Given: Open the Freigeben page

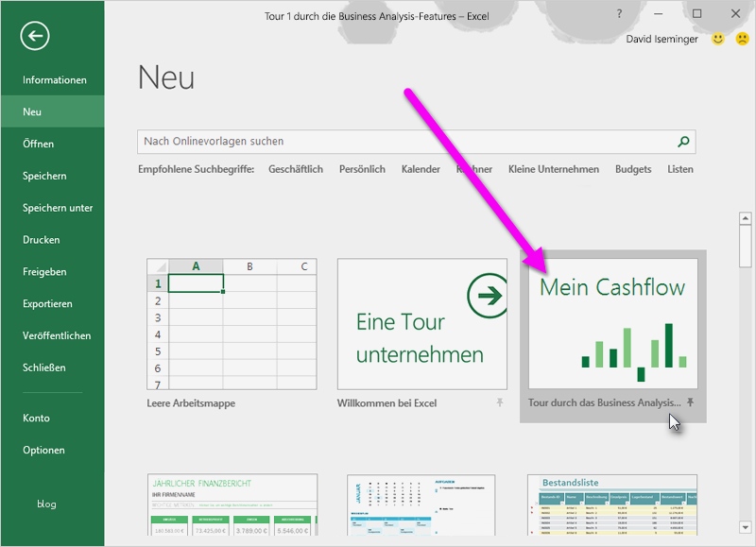Looking at the screenshot, I should tap(53, 272).
